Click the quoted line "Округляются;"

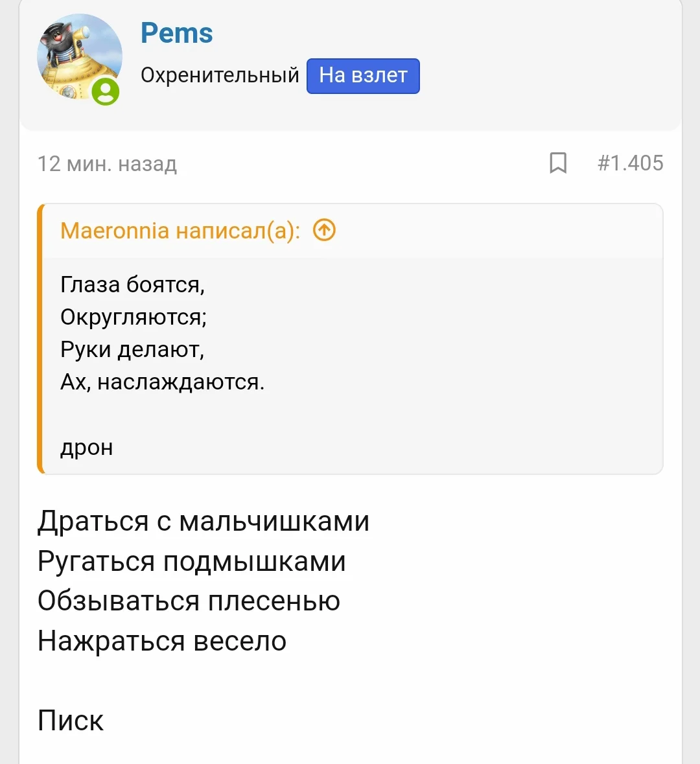pyautogui.click(x=134, y=317)
